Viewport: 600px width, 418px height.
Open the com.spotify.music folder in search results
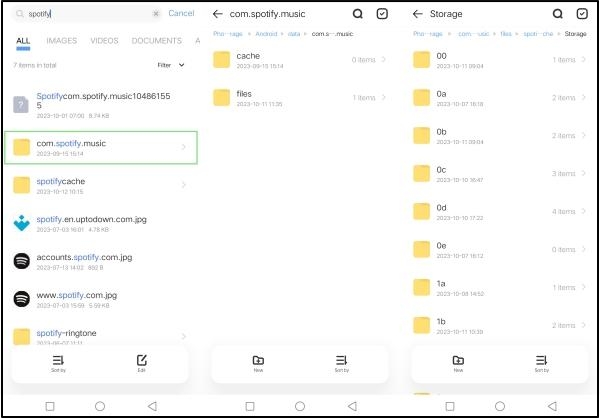[101, 148]
